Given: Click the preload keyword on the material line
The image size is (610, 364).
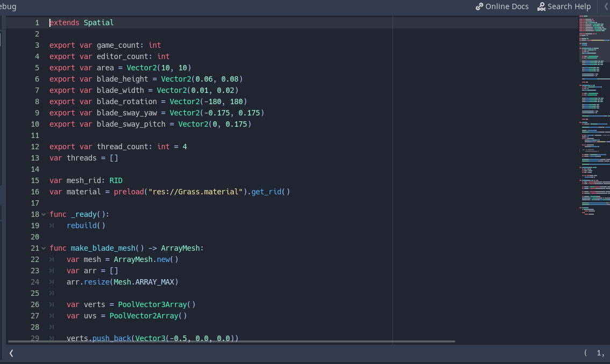Looking at the screenshot, I should point(129,192).
